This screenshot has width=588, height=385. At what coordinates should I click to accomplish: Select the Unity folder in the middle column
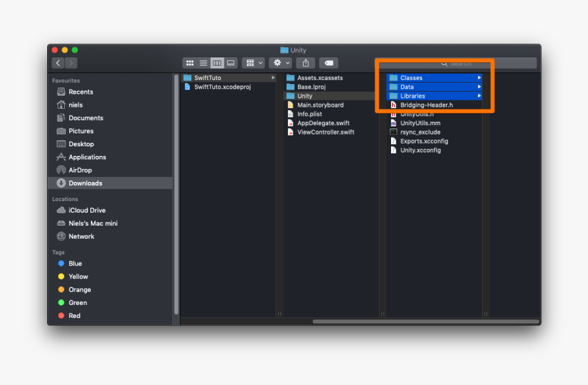[331, 96]
